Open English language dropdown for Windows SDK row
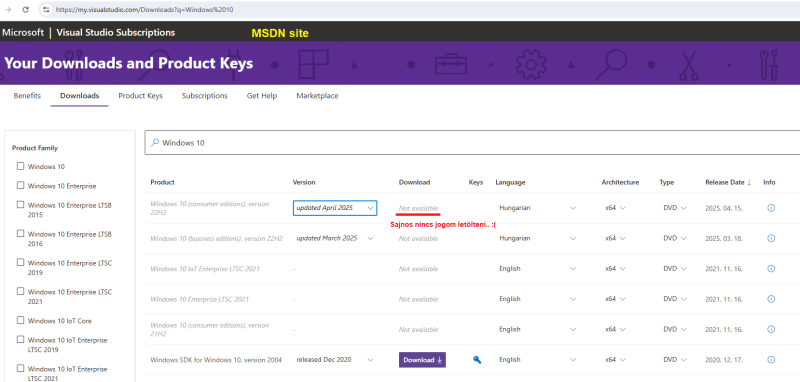 click(538, 360)
